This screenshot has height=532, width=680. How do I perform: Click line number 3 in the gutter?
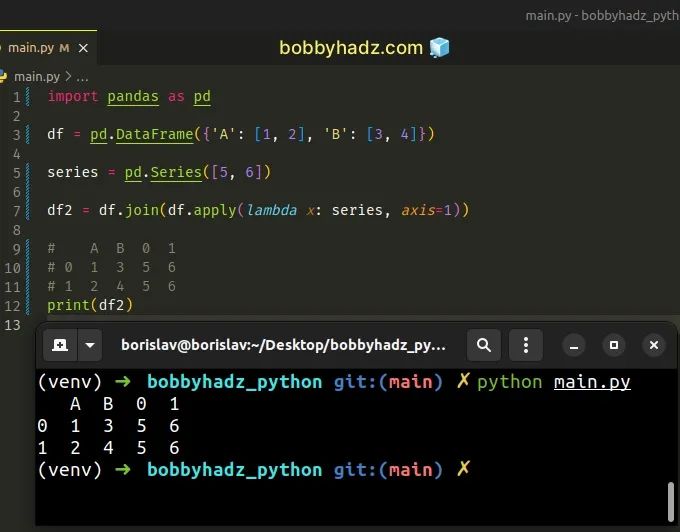[x=16, y=135]
